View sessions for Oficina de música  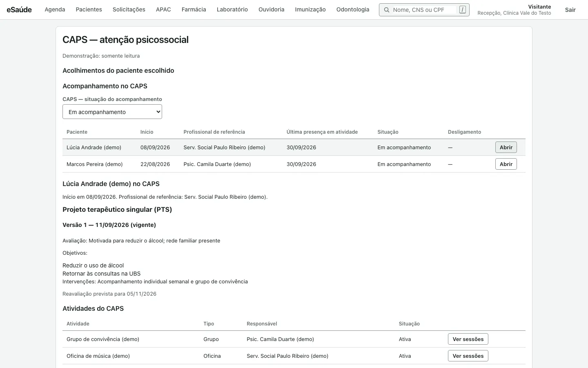[x=468, y=356]
